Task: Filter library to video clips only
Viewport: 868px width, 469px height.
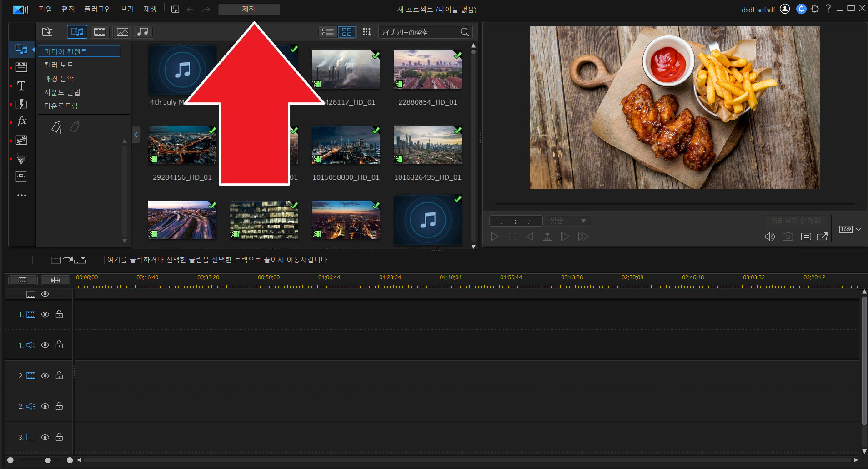Action: pos(100,32)
